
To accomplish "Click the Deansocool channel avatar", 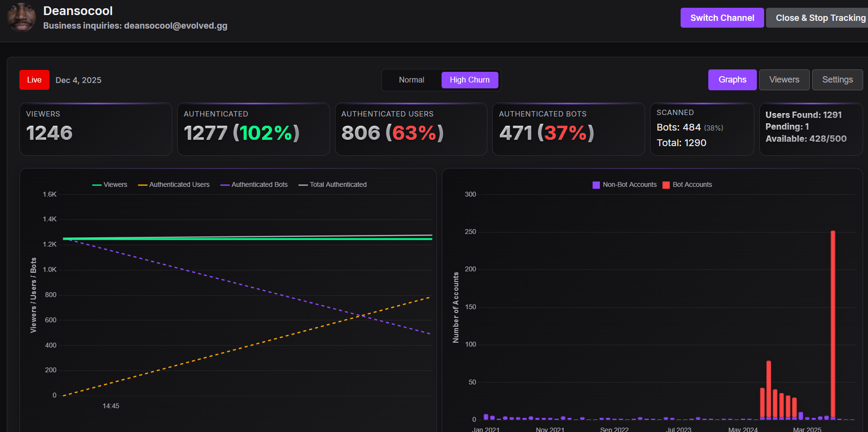I will (x=22, y=17).
